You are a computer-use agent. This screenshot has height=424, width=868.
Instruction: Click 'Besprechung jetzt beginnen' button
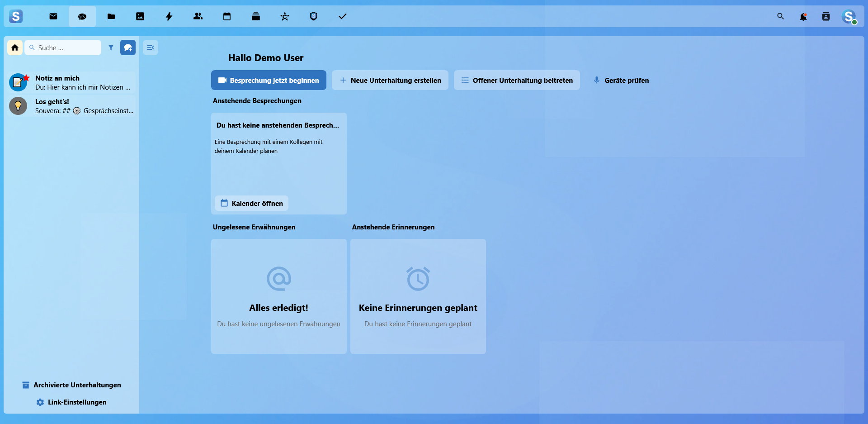pos(269,80)
